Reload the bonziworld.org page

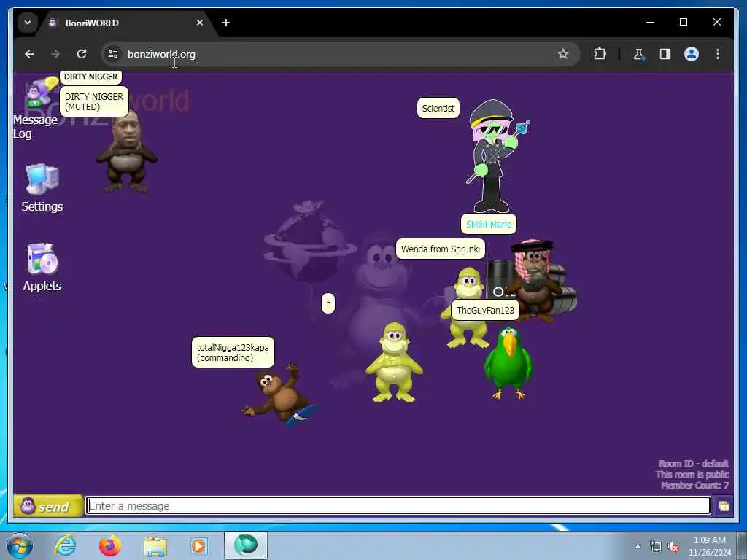click(x=82, y=54)
